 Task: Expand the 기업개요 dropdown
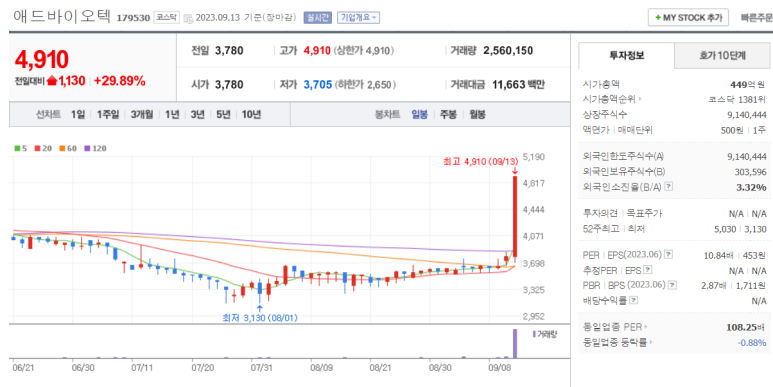pos(358,17)
